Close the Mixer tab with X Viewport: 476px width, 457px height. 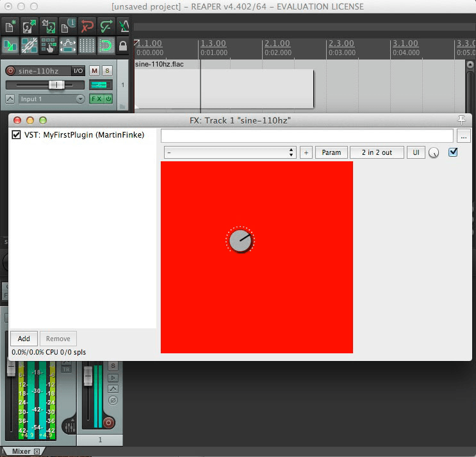37,451
